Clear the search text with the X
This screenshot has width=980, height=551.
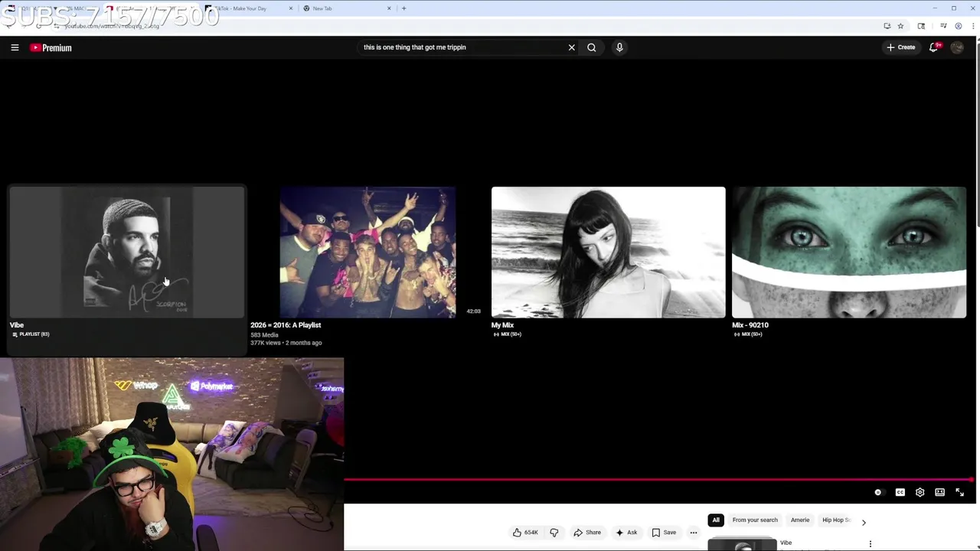point(571,47)
